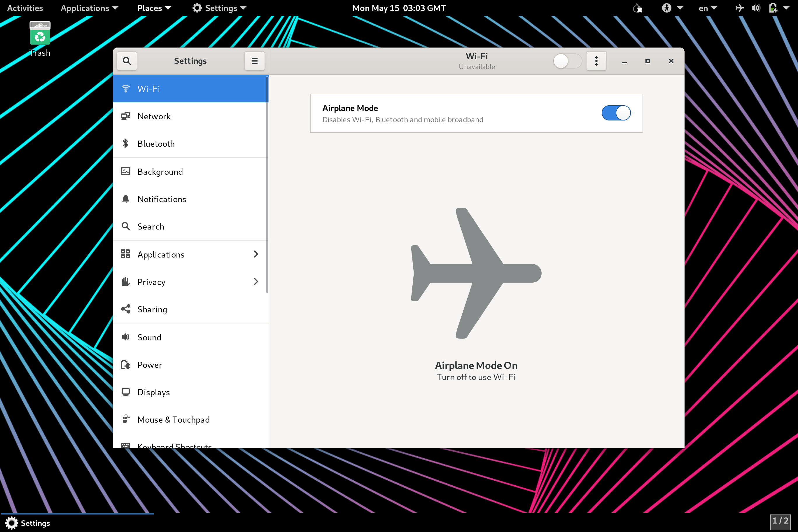
Task: Open the Wi-Fi three-dot options menu
Action: pos(596,61)
